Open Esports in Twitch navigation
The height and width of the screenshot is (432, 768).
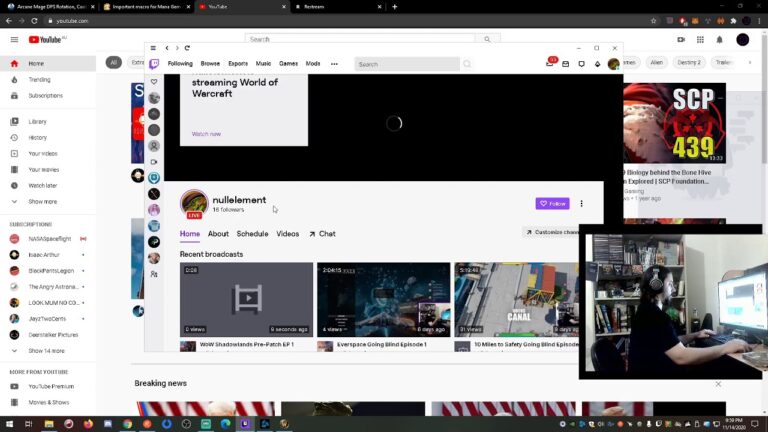(x=238, y=64)
